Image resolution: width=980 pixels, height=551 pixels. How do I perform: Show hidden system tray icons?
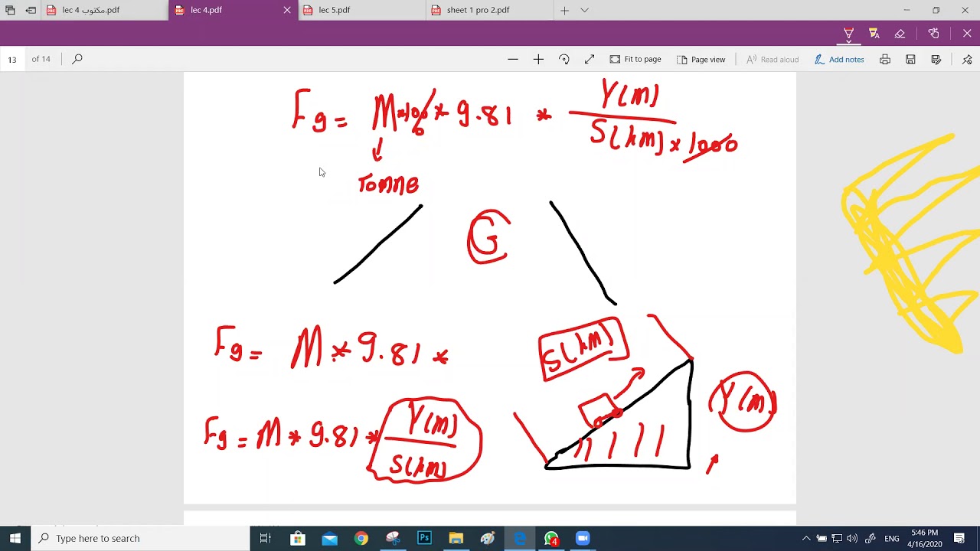tap(806, 538)
